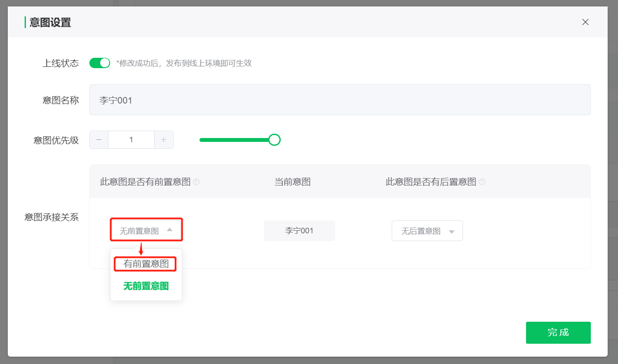The image size is (618, 364).
Task: Click the 意图名称 field containing 李宁001
Action: click(339, 100)
